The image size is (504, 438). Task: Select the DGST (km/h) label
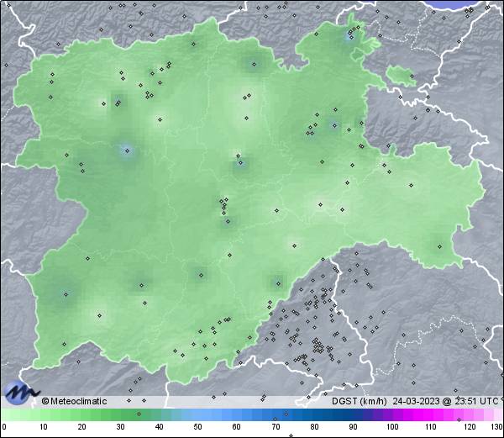pos(359,401)
